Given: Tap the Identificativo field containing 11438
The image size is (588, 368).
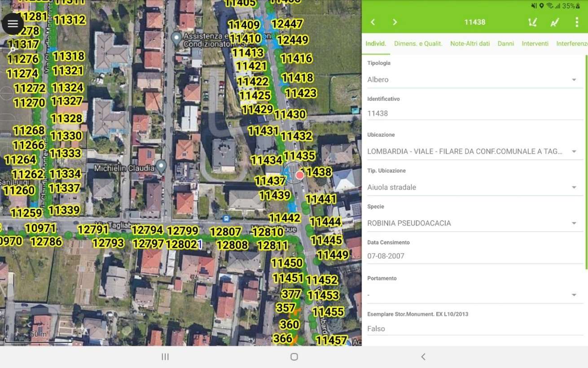Looking at the screenshot, I should tap(474, 113).
